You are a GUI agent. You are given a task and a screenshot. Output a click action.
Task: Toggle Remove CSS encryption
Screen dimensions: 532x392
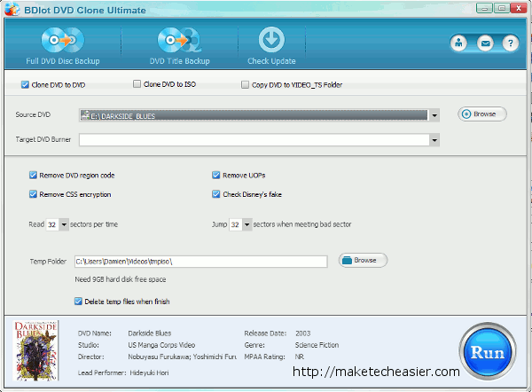33,194
